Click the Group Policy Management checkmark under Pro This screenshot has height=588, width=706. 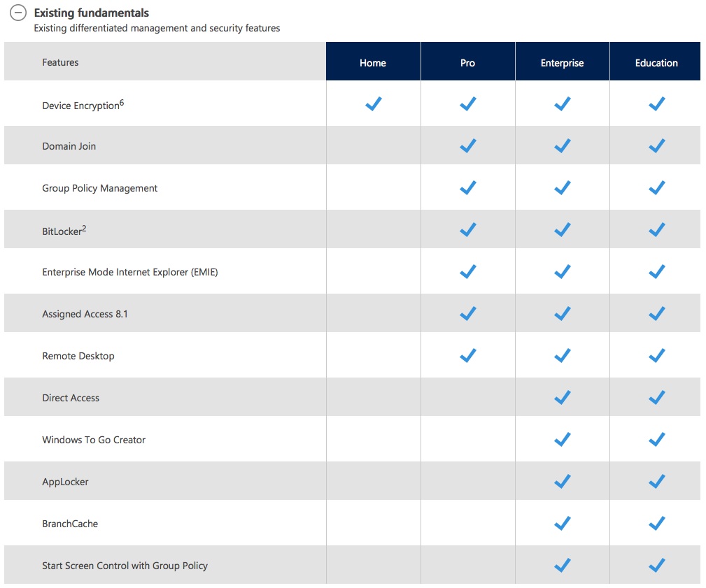pos(467,187)
